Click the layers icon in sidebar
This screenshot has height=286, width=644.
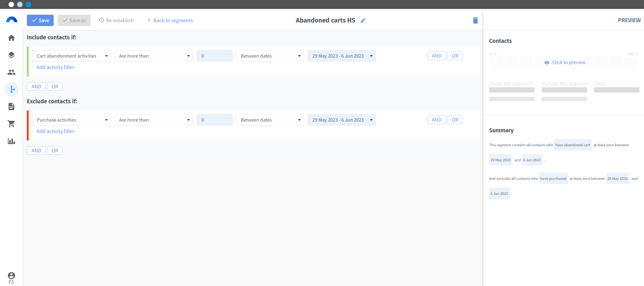[x=11, y=55]
